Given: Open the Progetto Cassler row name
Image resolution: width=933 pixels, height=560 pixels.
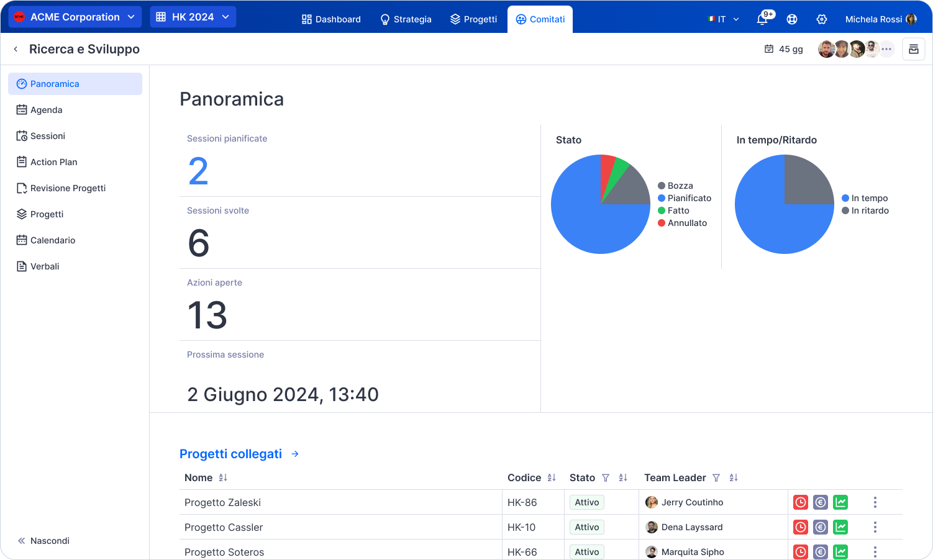Looking at the screenshot, I should coord(224,527).
